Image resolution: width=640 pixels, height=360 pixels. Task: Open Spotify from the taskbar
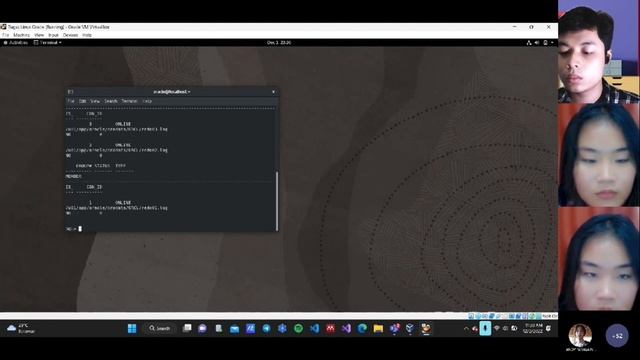point(298,329)
